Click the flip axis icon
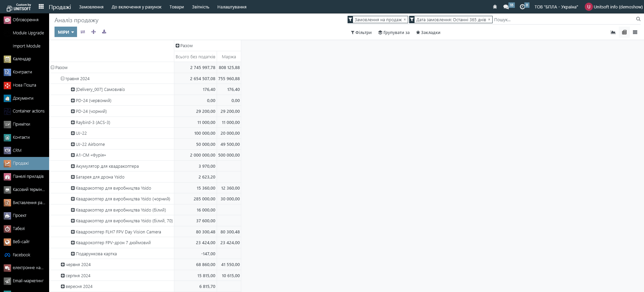Image resolution: width=644 pixels, height=292 pixels. click(x=83, y=32)
